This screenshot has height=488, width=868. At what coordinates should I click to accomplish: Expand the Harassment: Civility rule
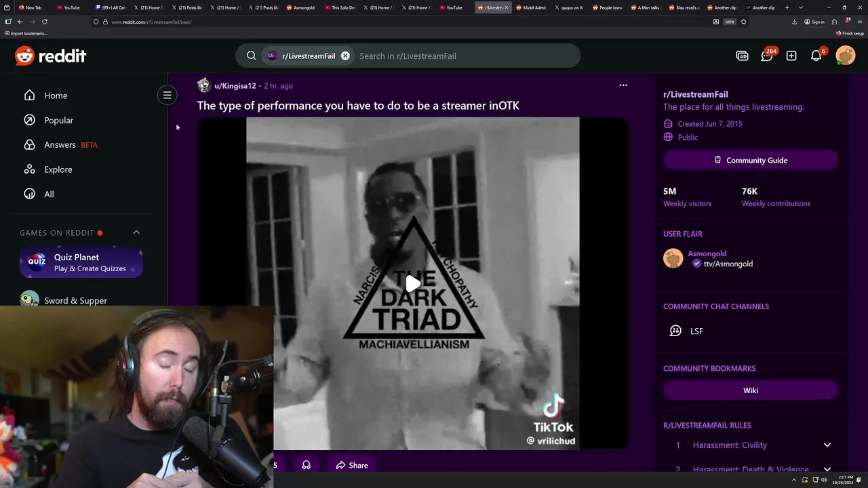tap(751, 445)
